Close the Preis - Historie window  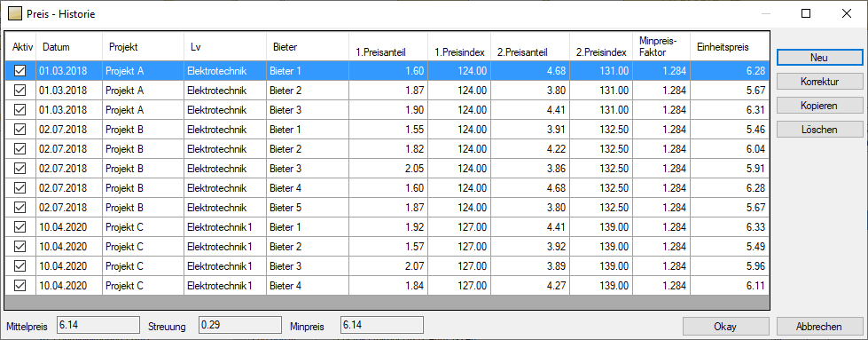[847, 14]
